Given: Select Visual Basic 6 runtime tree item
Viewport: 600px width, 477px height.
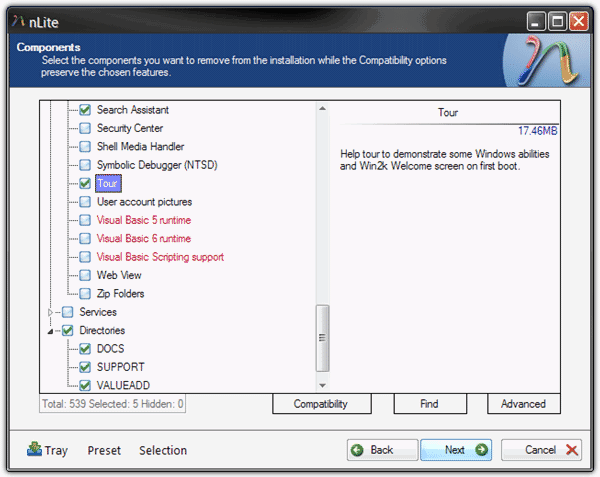Looking at the screenshot, I should [143, 239].
